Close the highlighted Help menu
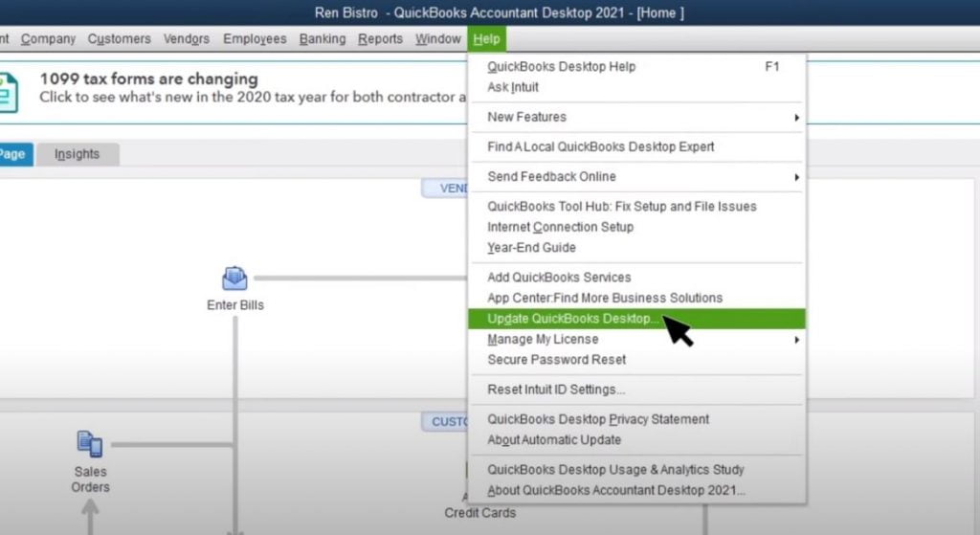Viewport: 980px width, 535px height. [486, 38]
